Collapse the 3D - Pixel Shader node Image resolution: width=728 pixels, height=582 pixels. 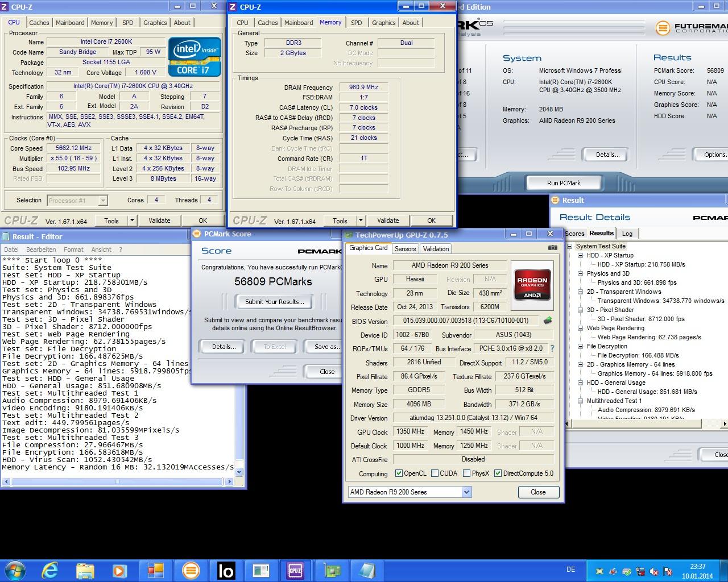[x=581, y=310]
